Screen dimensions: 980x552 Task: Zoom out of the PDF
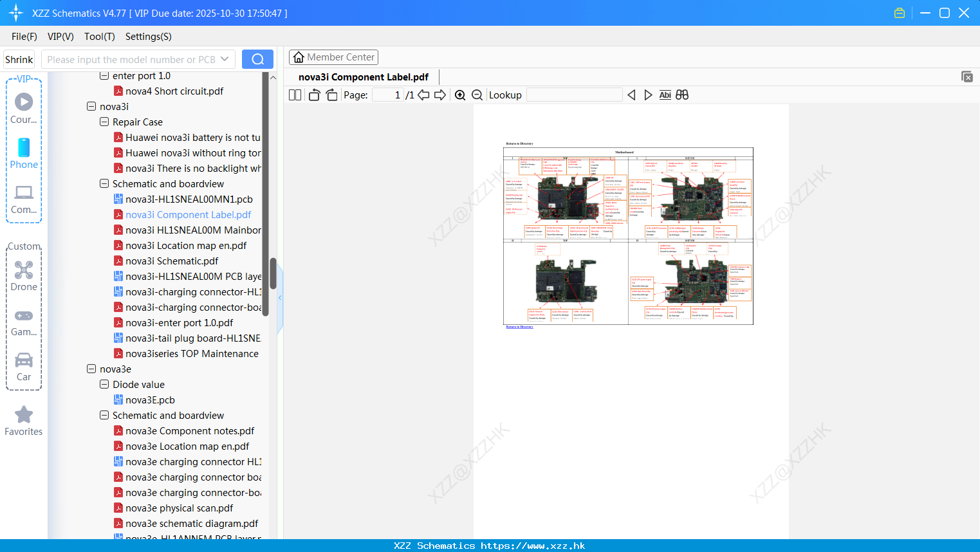tap(477, 95)
